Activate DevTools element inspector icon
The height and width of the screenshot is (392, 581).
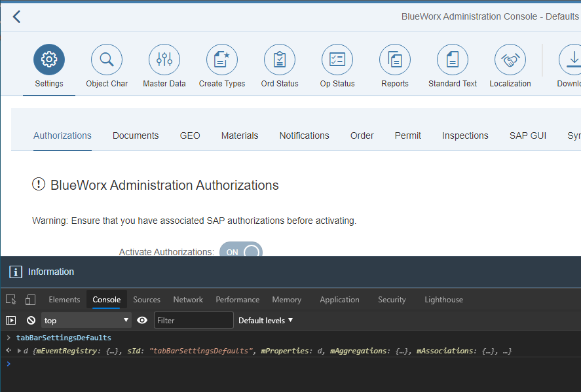click(x=11, y=300)
